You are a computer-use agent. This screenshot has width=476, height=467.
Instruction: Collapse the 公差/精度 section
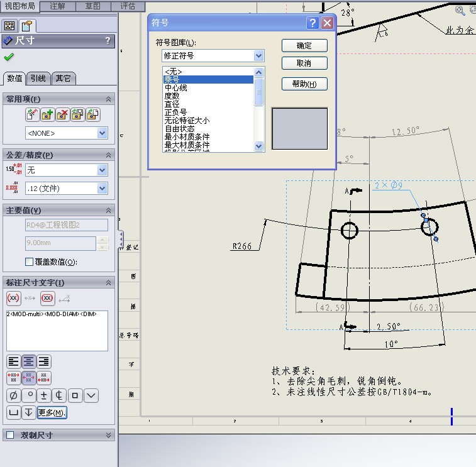pyautogui.click(x=108, y=155)
